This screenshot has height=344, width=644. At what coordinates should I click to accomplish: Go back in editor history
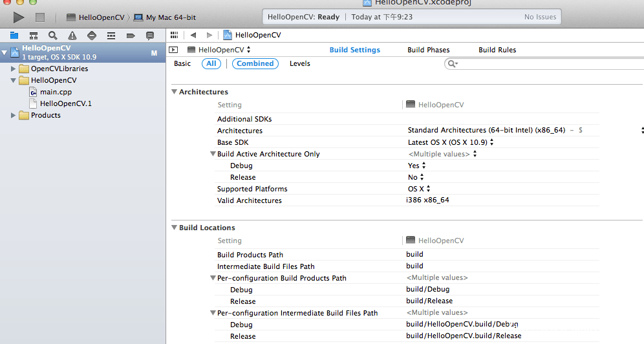[x=193, y=35]
